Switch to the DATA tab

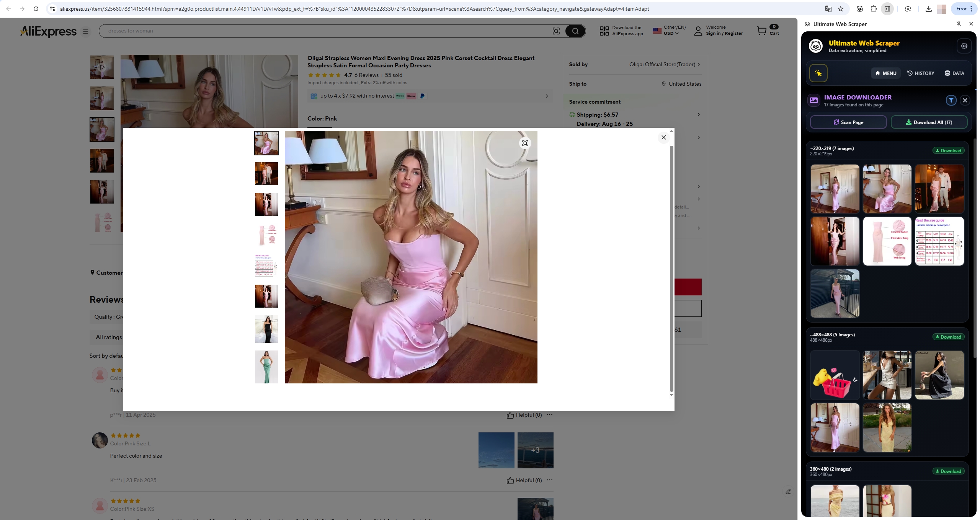[x=954, y=73]
